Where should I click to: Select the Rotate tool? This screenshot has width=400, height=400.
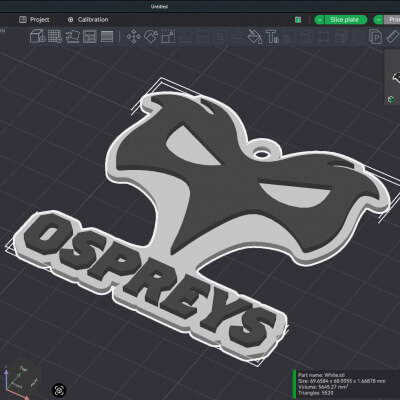151,36
